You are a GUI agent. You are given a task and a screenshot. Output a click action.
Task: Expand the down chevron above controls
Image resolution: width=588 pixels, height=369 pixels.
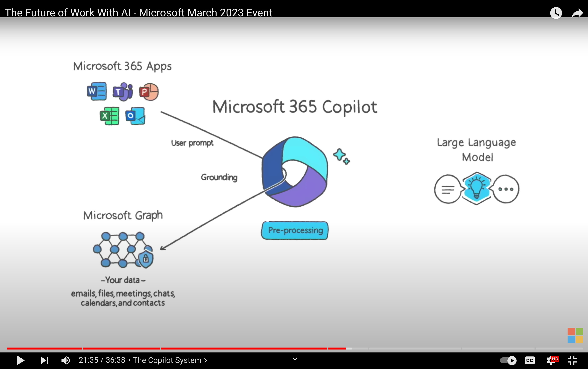[295, 359]
